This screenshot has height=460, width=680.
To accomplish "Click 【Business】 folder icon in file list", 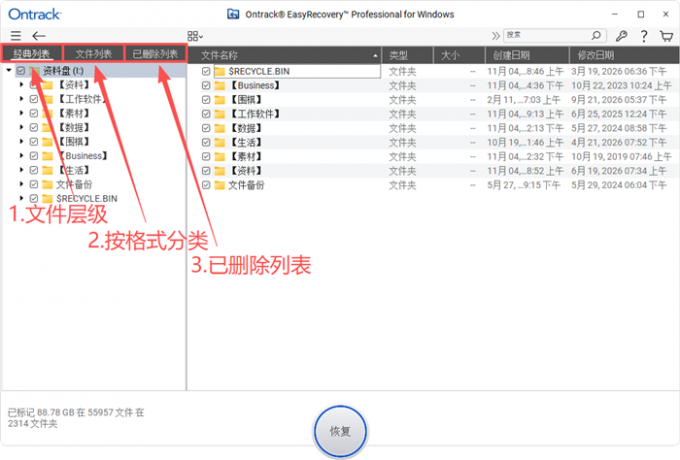I will point(220,85).
